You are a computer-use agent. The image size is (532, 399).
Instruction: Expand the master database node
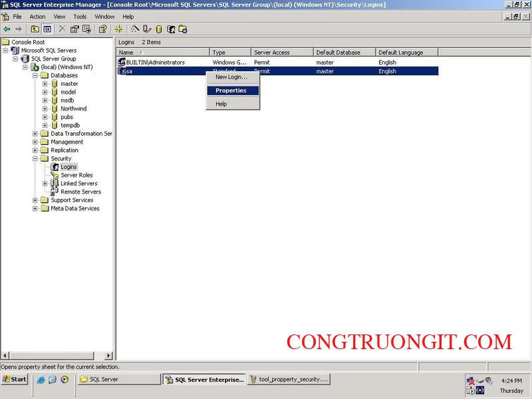45,84
